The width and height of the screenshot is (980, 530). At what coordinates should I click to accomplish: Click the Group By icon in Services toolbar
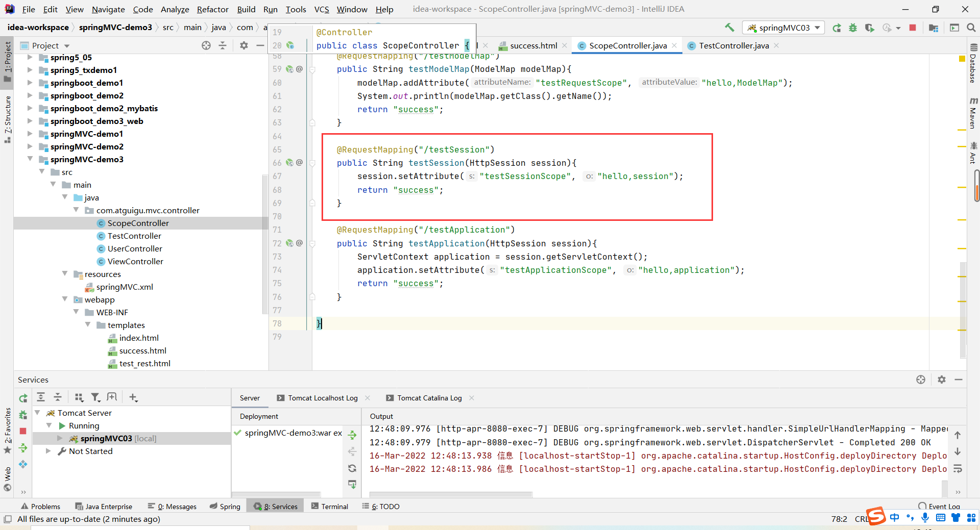(79, 397)
